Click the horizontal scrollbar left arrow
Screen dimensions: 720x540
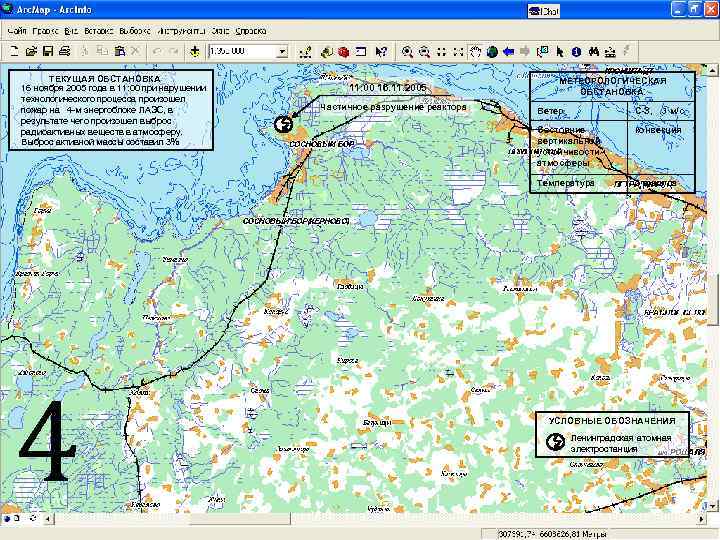point(48,519)
